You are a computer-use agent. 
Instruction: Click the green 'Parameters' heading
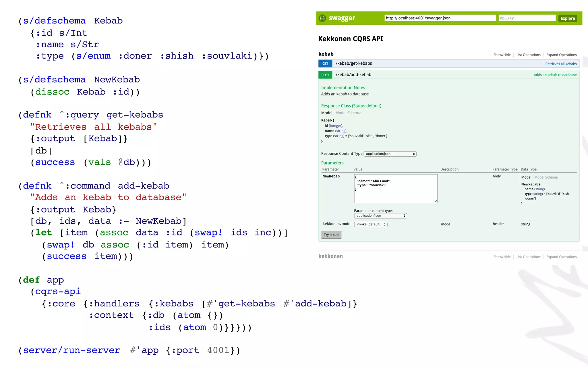coord(332,163)
